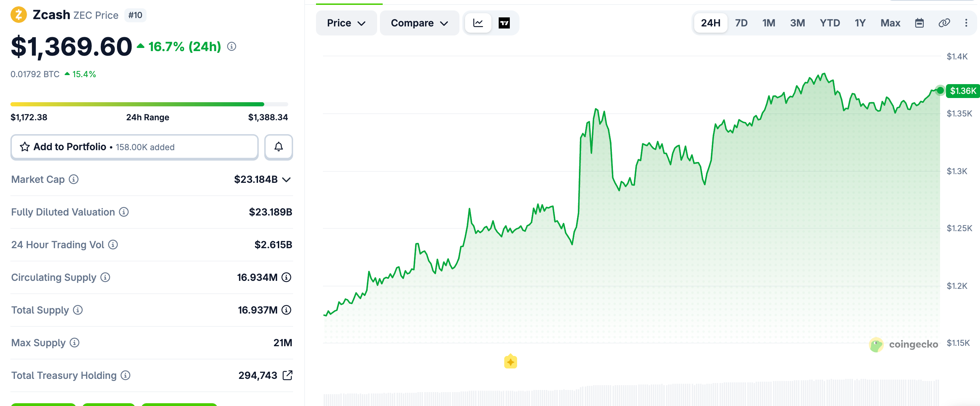
Task: Switch to the line chart view
Action: (478, 23)
